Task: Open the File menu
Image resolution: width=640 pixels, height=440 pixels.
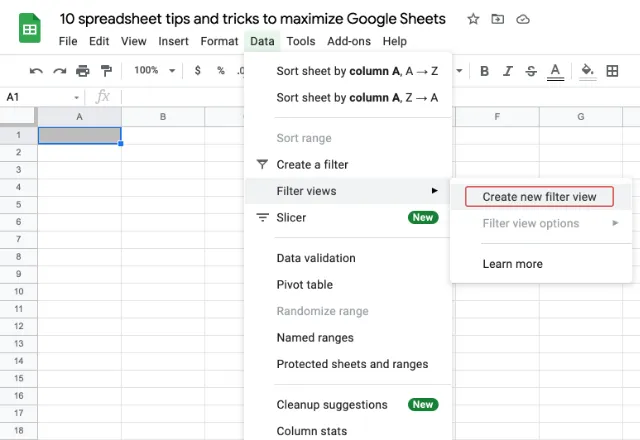Action: (68, 41)
